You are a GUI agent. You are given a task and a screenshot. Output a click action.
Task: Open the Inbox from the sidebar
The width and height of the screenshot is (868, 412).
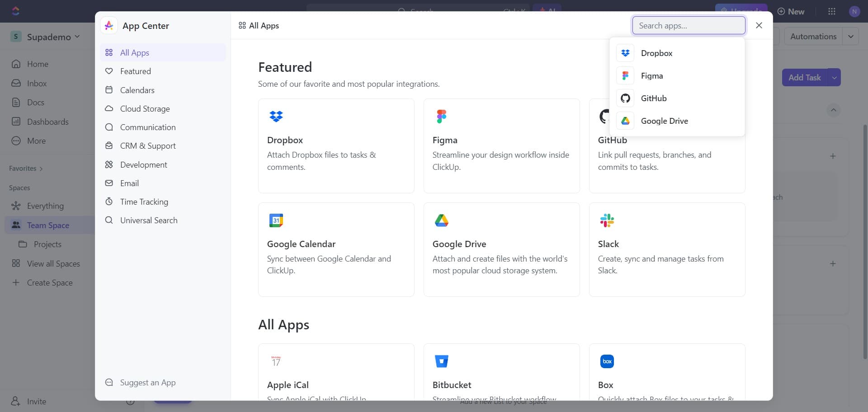(36, 83)
